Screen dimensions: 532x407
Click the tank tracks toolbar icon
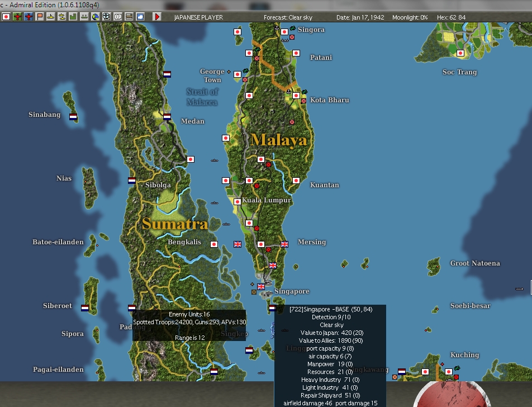tap(129, 17)
